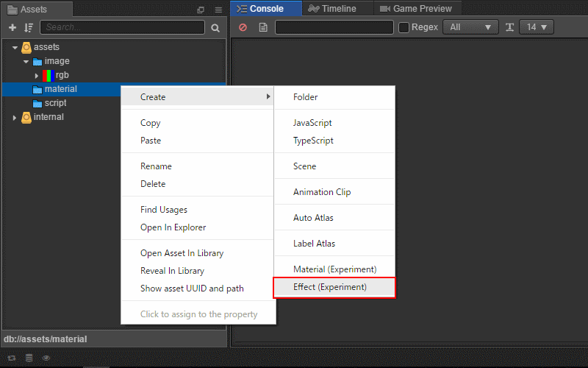Open the console log file icon
Image resolution: width=588 pixels, height=368 pixels.
tap(263, 27)
